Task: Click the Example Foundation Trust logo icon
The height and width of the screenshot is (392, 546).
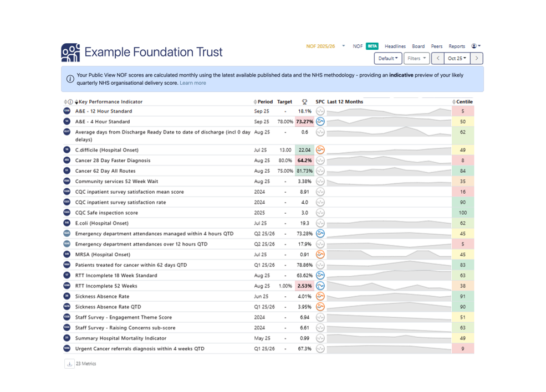Action: (70, 52)
